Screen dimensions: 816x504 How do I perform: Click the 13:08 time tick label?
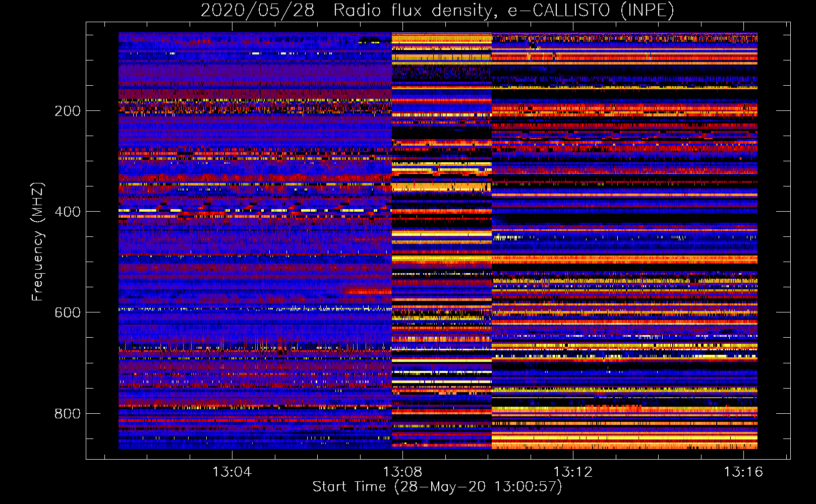(x=402, y=472)
